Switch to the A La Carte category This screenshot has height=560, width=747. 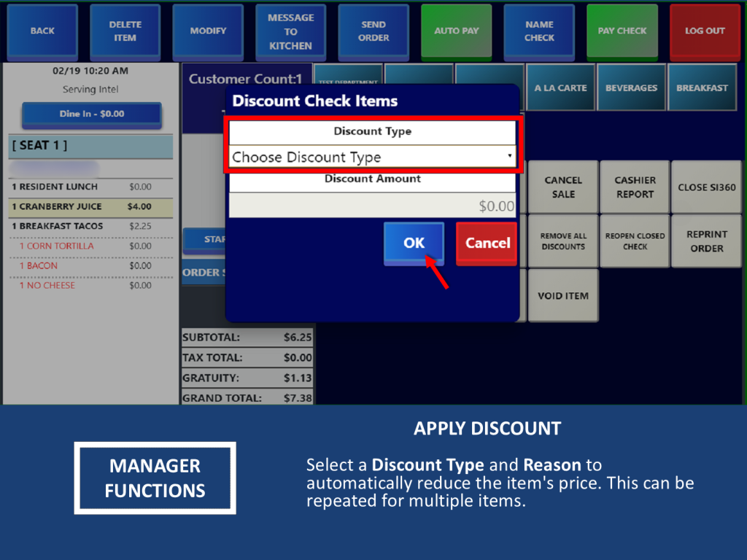point(560,88)
